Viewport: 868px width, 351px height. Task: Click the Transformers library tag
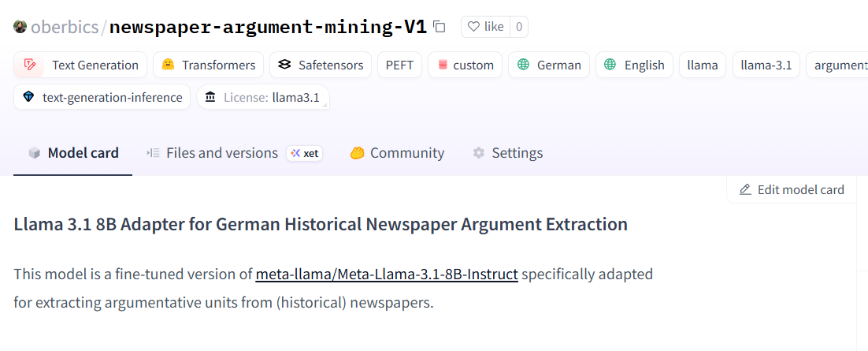[x=209, y=65]
